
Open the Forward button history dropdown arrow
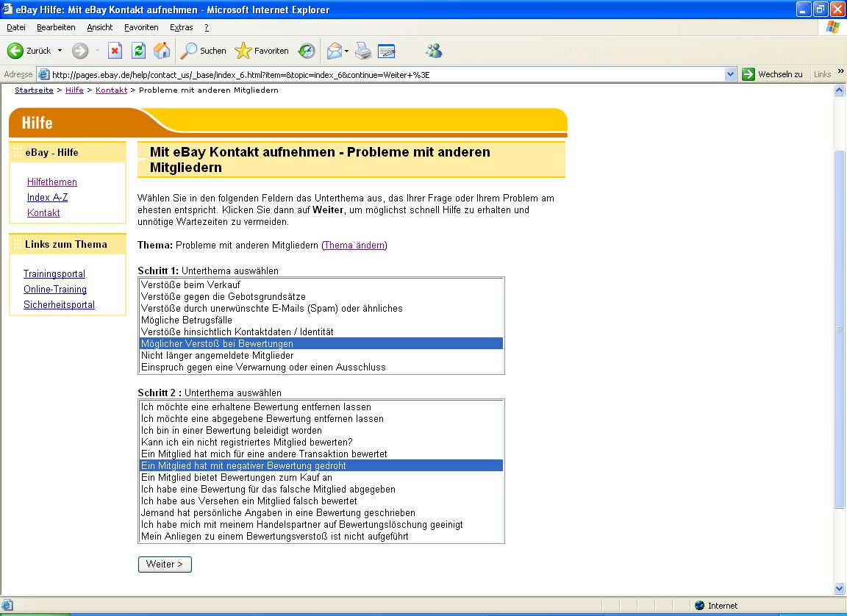pos(97,51)
